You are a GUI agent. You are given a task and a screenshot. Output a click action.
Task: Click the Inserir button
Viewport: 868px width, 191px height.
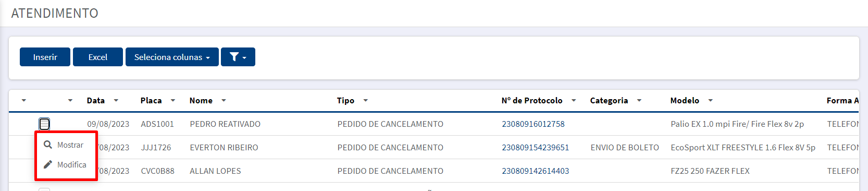click(x=45, y=57)
